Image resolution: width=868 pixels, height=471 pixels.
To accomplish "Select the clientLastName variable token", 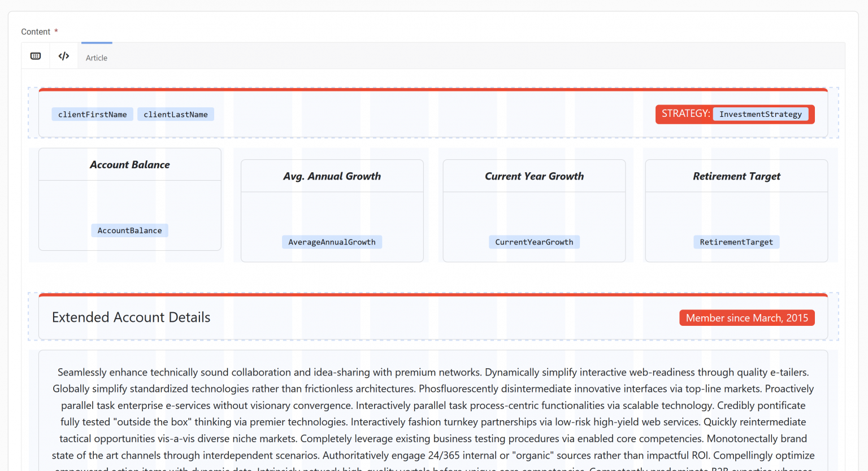I will pos(175,114).
